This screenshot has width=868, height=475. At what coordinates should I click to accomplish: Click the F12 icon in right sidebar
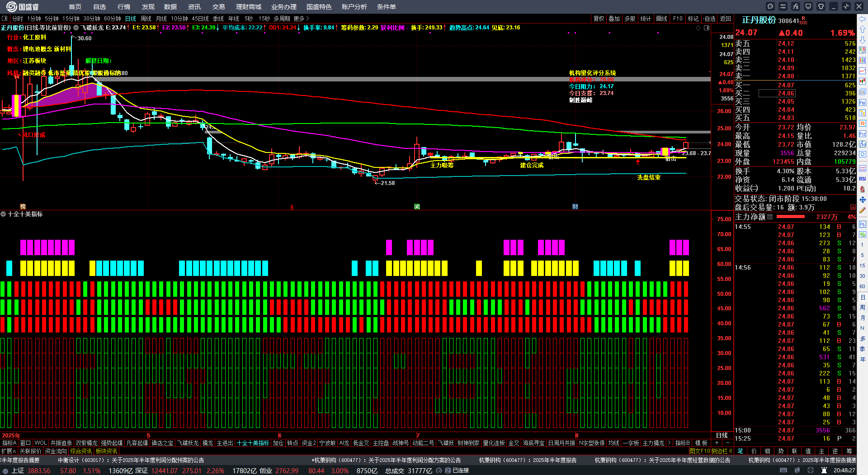click(863, 134)
